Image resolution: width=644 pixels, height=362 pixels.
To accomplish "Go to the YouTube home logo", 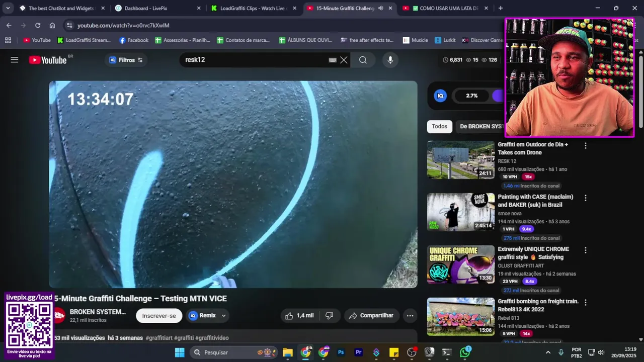I will click(x=48, y=60).
